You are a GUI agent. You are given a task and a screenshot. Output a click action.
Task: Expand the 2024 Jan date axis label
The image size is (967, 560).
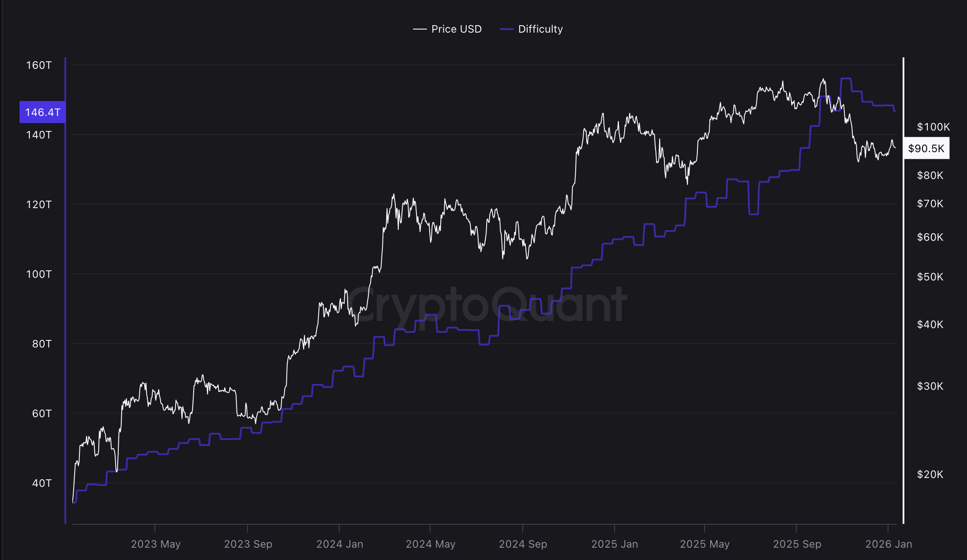pos(340,544)
